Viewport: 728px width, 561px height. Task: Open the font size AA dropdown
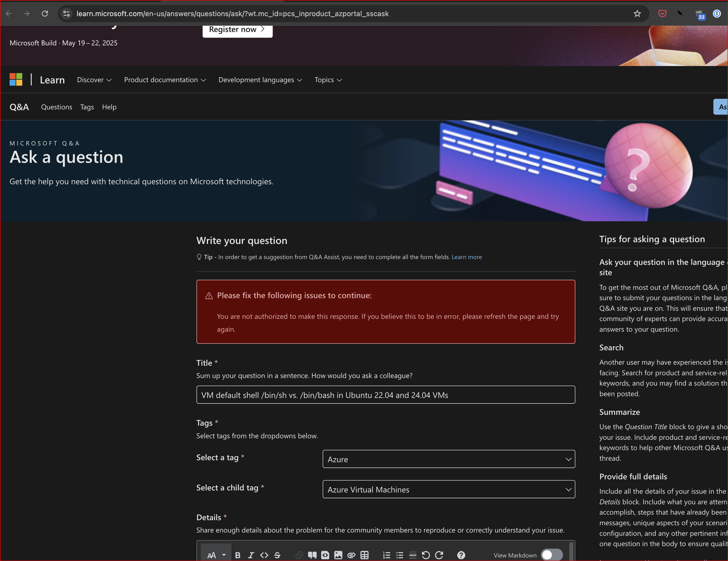pos(216,555)
